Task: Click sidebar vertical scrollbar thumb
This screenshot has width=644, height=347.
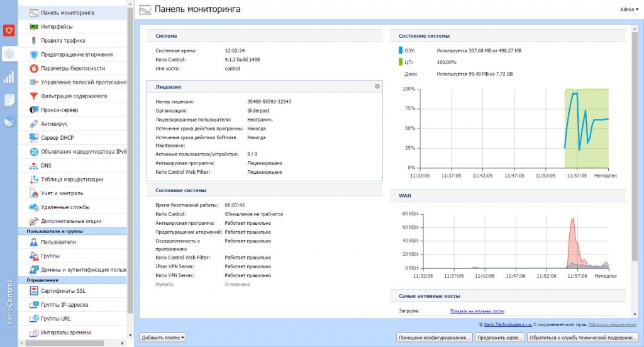Action: pos(130,161)
